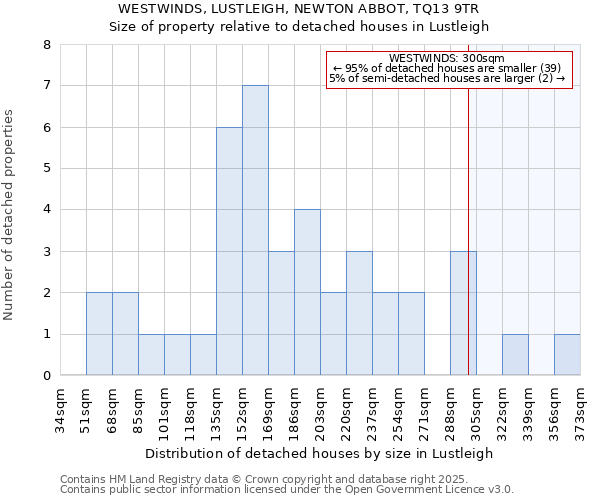Click the bar of height 6 starting at 135sqm
The image size is (600, 500).
tap(229, 251)
